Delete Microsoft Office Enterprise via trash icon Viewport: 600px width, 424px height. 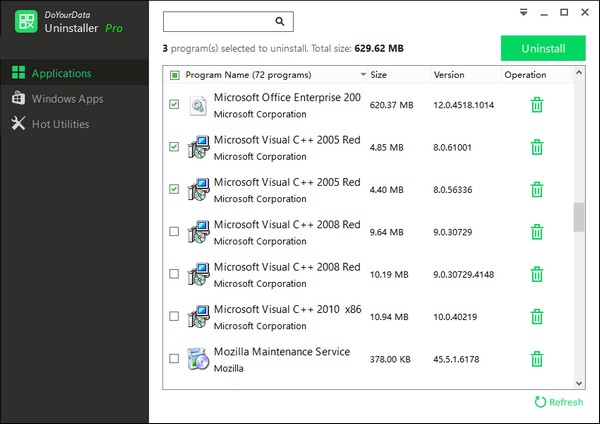point(537,105)
